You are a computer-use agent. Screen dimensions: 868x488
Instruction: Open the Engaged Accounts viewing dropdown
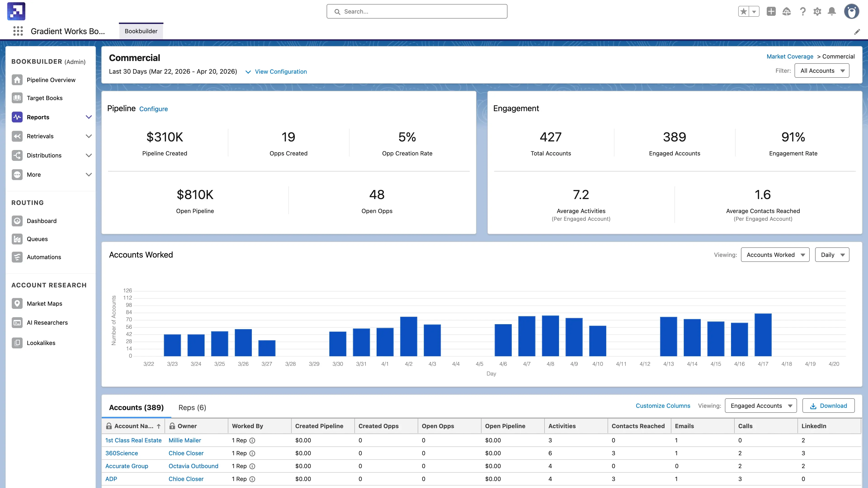pyautogui.click(x=760, y=406)
